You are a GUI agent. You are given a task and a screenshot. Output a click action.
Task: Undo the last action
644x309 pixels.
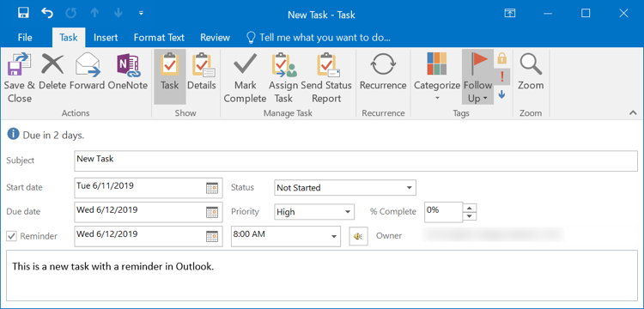click(x=47, y=13)
